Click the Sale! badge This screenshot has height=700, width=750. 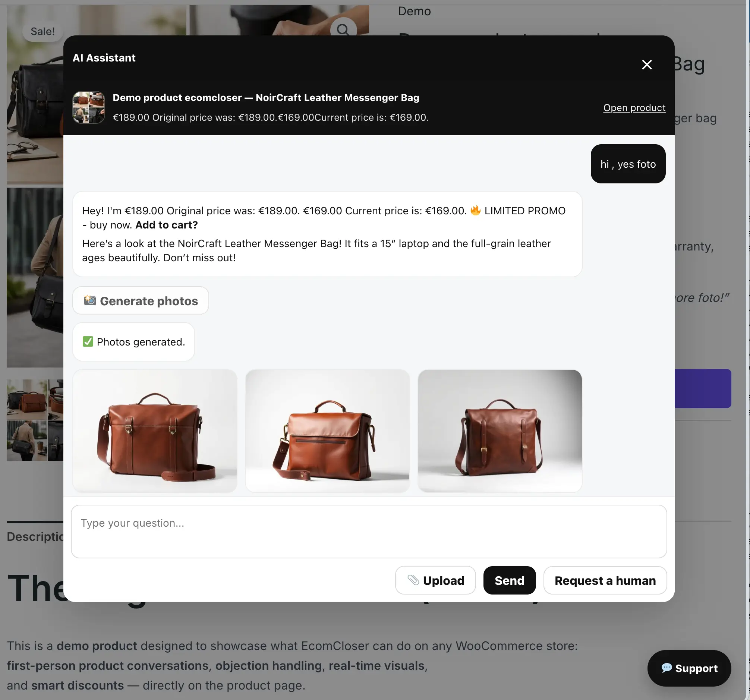tap(42, 31)
